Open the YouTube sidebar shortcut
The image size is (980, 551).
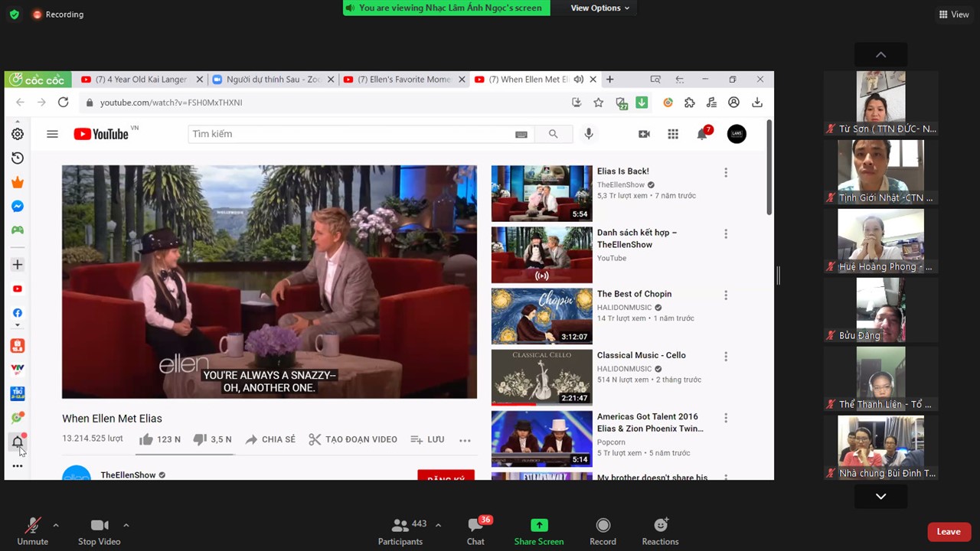[x=18, y=289]
